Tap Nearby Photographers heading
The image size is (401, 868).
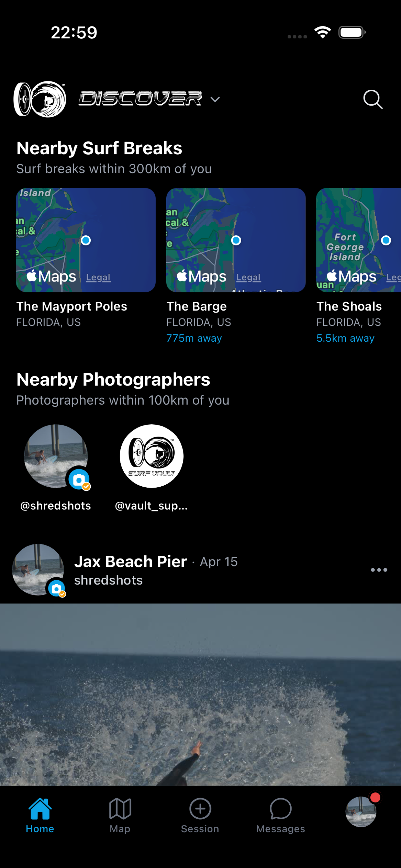point(113,380)
